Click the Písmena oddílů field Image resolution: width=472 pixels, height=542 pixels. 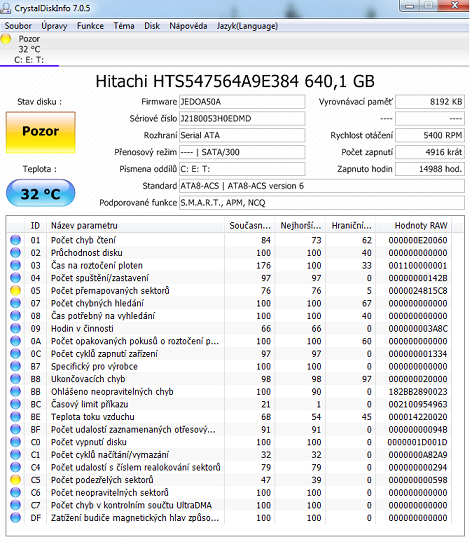click(242, 169)
